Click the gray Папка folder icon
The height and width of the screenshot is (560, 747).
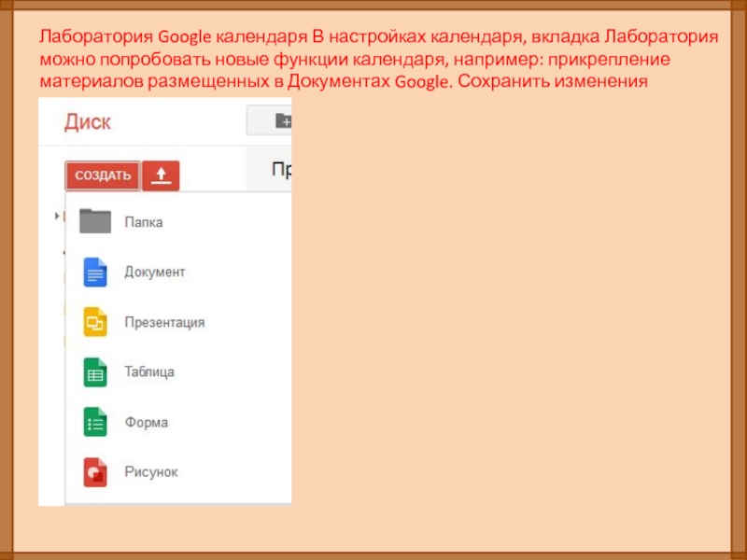[95, 221]
